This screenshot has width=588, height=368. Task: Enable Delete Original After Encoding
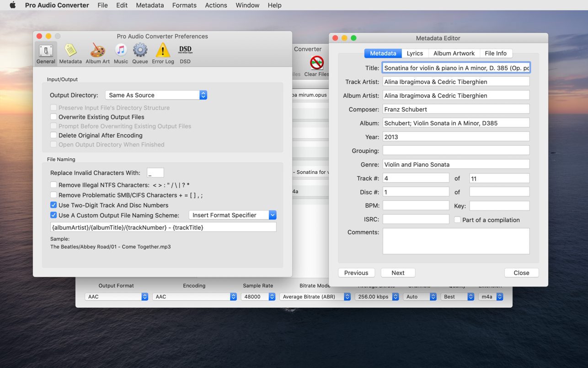tap(53, 135)
